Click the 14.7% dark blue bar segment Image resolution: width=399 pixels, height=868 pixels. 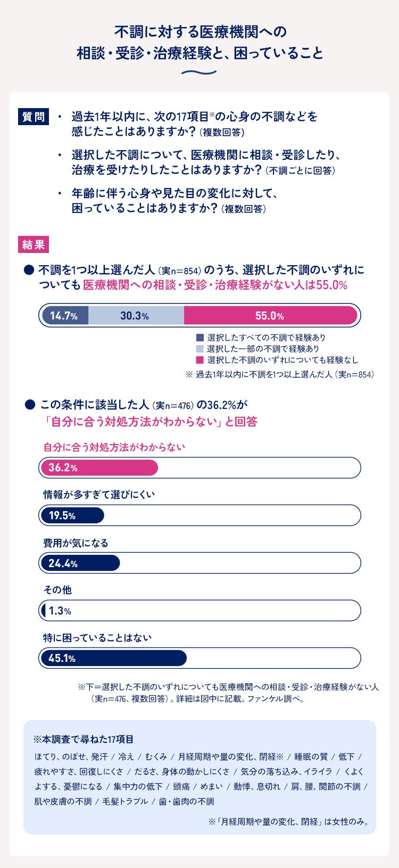(x=65, y=315)
